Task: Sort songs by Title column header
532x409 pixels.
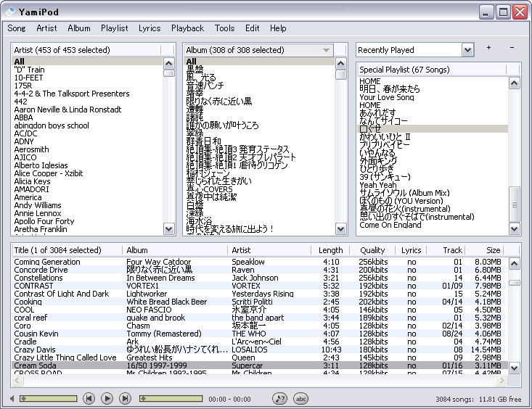Action: pos(67,250)
